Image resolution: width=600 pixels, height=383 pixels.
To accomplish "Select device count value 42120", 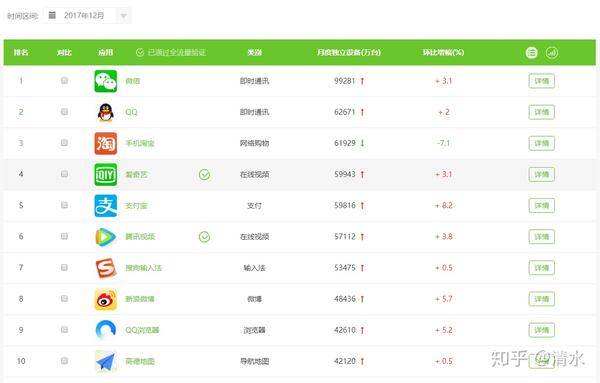I will (x=345, y=361).
